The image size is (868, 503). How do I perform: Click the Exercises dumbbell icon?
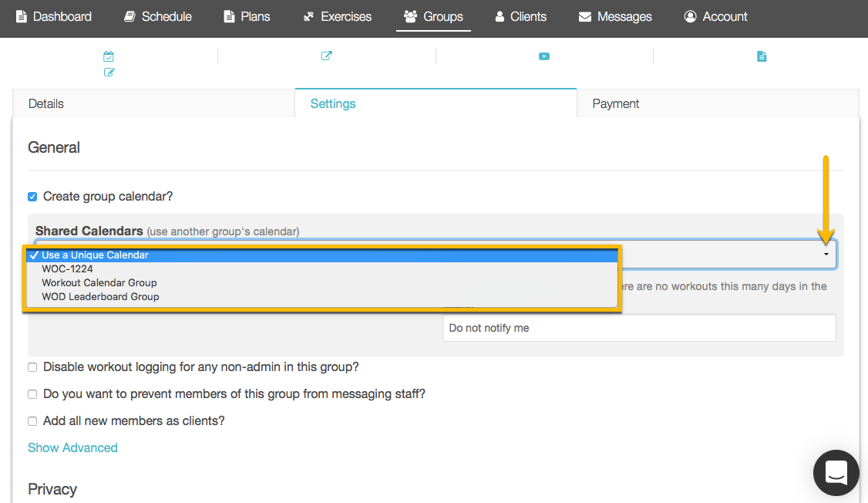[308, 17]
